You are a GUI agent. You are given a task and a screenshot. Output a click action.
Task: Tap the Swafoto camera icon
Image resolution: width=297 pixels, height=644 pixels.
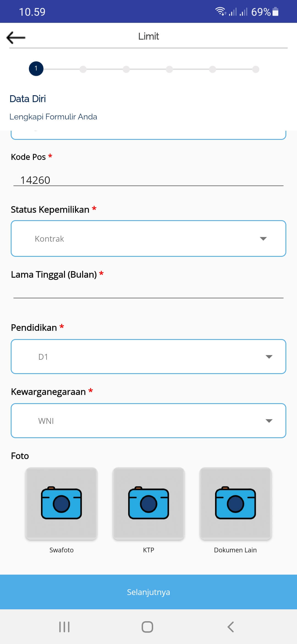pyautogui.click(x=61, y=503)
